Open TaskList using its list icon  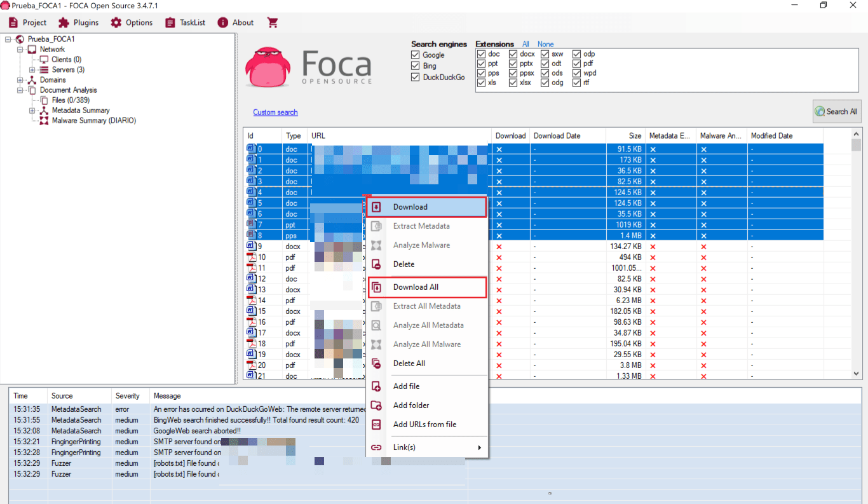[x=169, y=22]
